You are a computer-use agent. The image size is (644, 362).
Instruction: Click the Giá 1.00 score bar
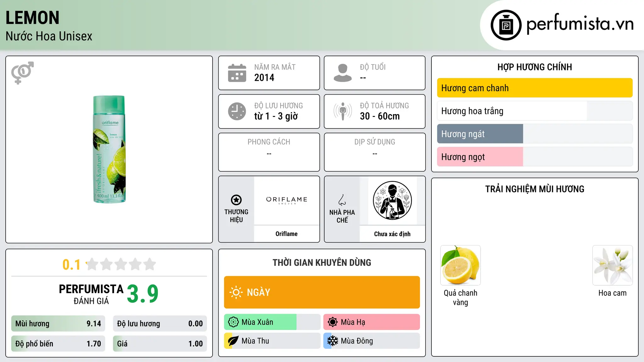click(x=160, y=344)
